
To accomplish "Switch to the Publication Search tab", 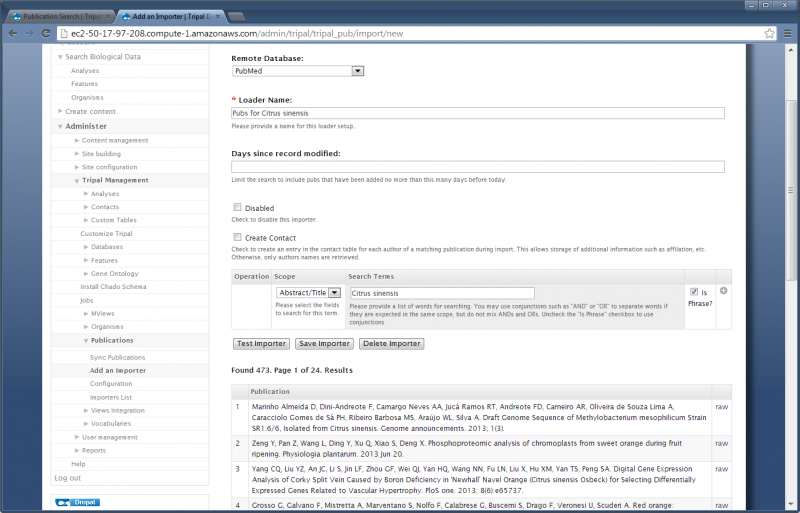I will coord(61,16).
